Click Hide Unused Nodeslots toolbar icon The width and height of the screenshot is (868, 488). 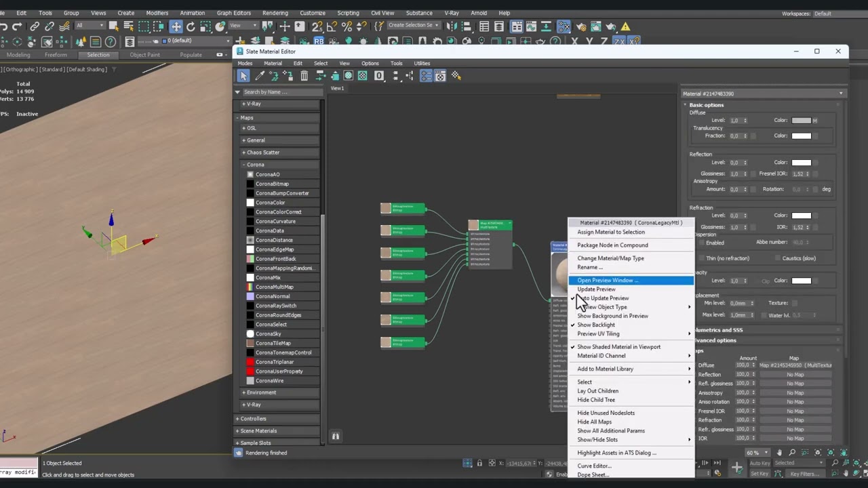(335, 76)
